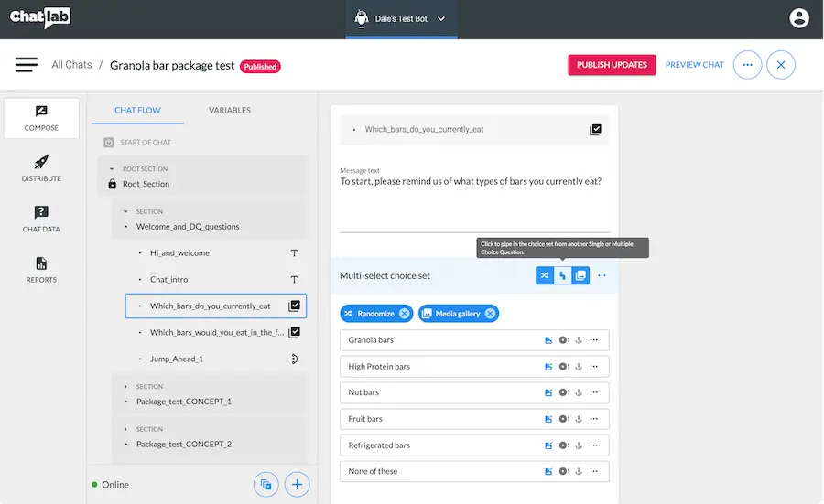Open more options for Refrigerated bars choice
Screen dimensions: 824x504
coord(594,445)
